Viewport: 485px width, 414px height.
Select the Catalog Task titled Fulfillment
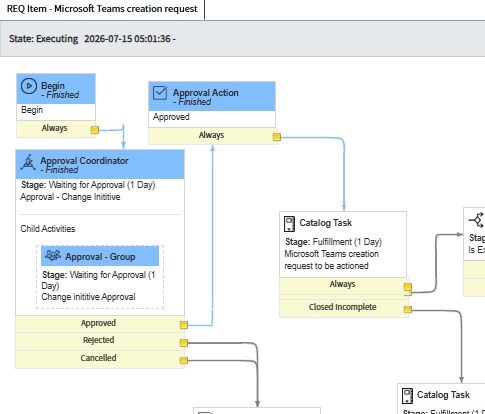coord(343,244)
